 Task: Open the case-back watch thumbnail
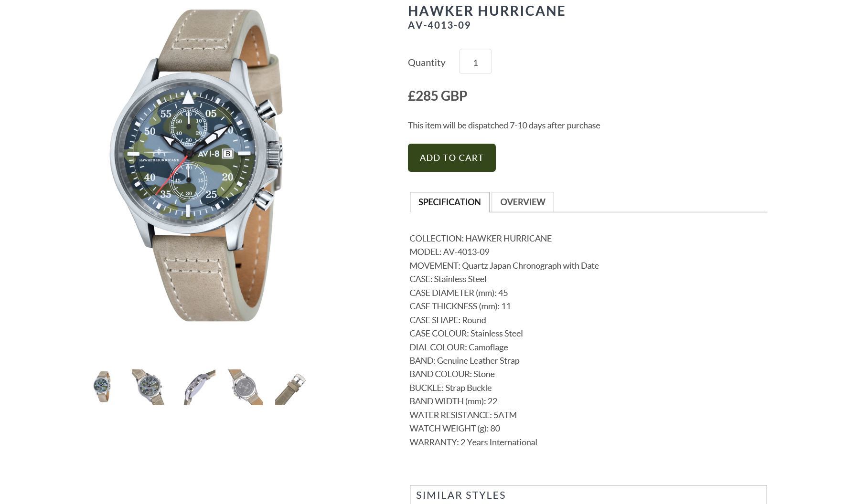point(246,387)
